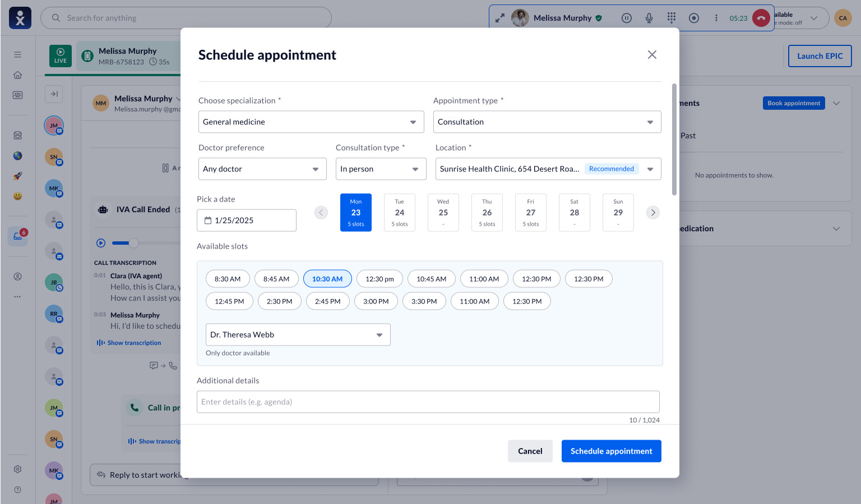861x504 pixels.
Task: Open the call more-options vertical dots
Action: [x=716, y=18]
